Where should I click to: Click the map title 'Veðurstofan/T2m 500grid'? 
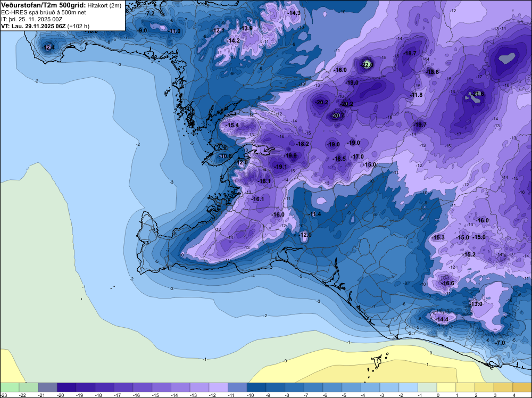(44, 5)
